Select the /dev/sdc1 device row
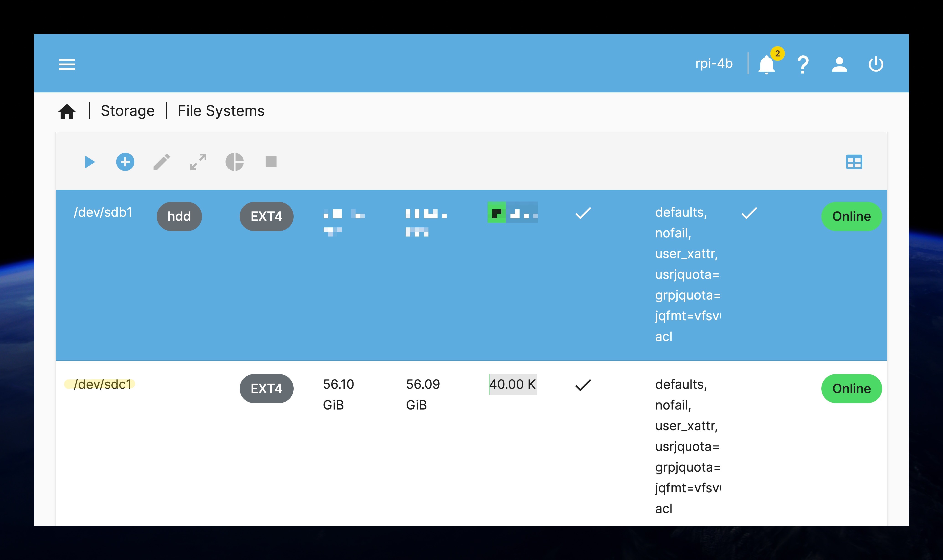 point(471,444)
